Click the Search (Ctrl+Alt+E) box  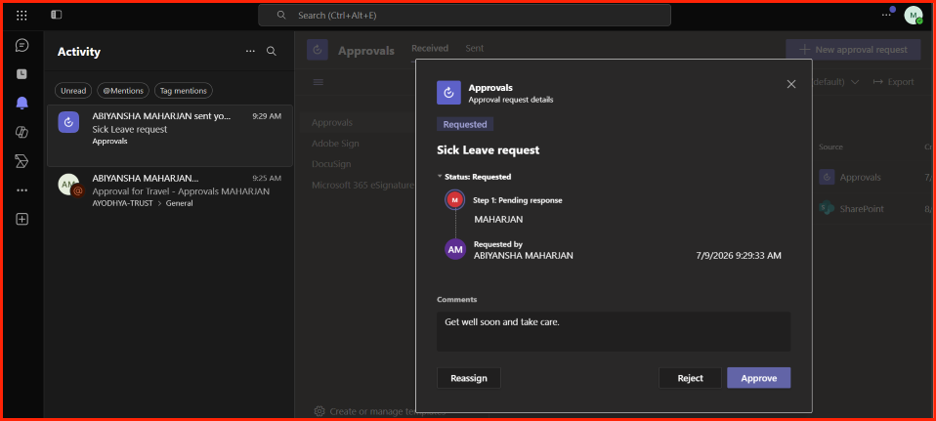pos(464,16)
